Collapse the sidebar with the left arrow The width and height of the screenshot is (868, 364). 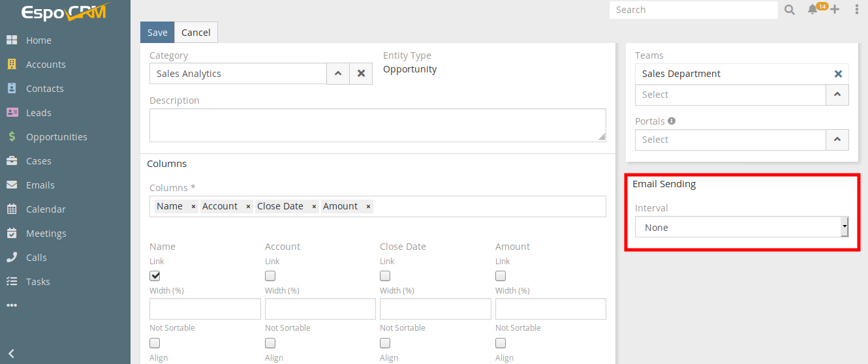11,354
